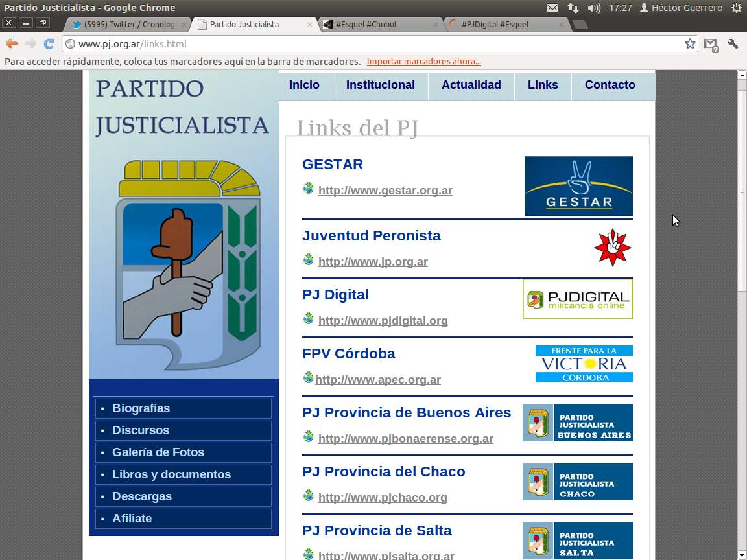Image resolution: width=747 pixels, height=560 pixels.
Task: Click the Importar marcadores ahora link
Action: 424,61
